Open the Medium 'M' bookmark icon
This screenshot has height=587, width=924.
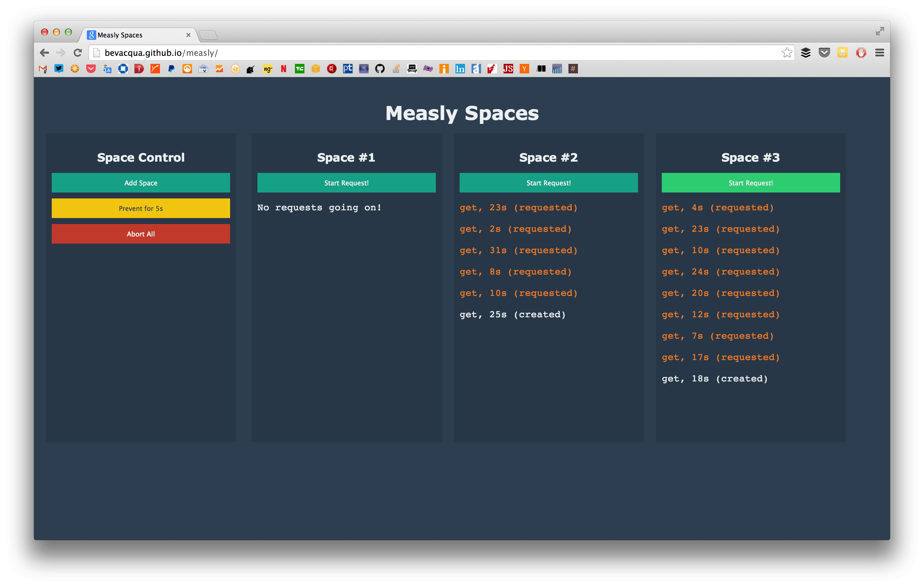point(541,69)
